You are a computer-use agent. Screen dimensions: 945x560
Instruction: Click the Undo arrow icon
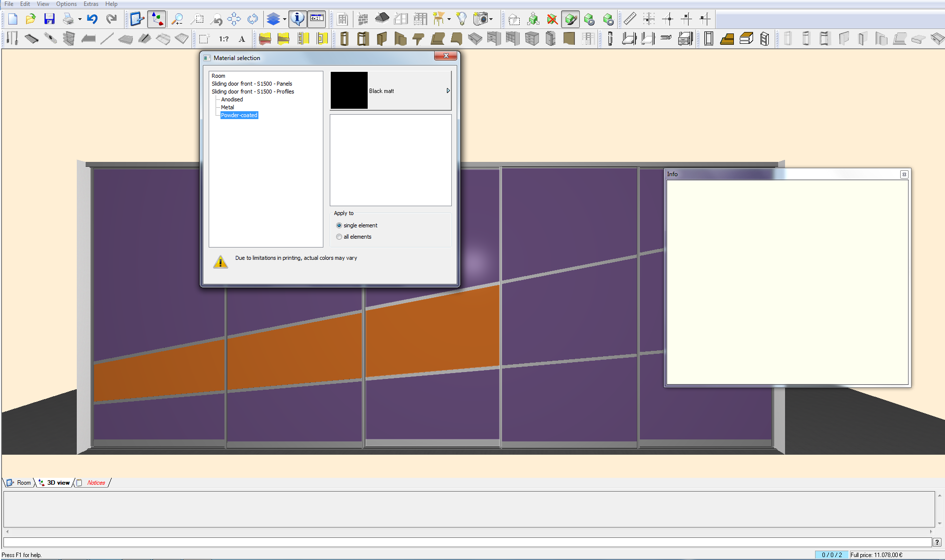click(x=92, y=19)
